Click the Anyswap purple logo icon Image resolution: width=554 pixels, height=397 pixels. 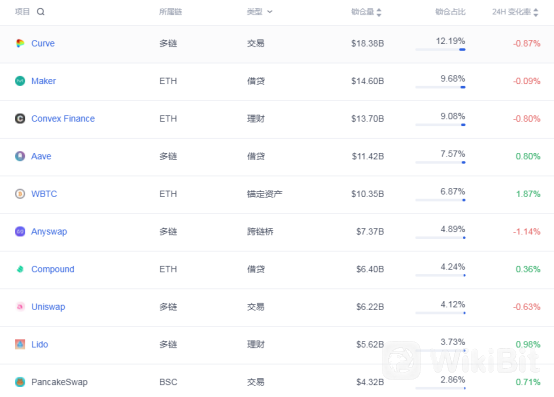20,232
